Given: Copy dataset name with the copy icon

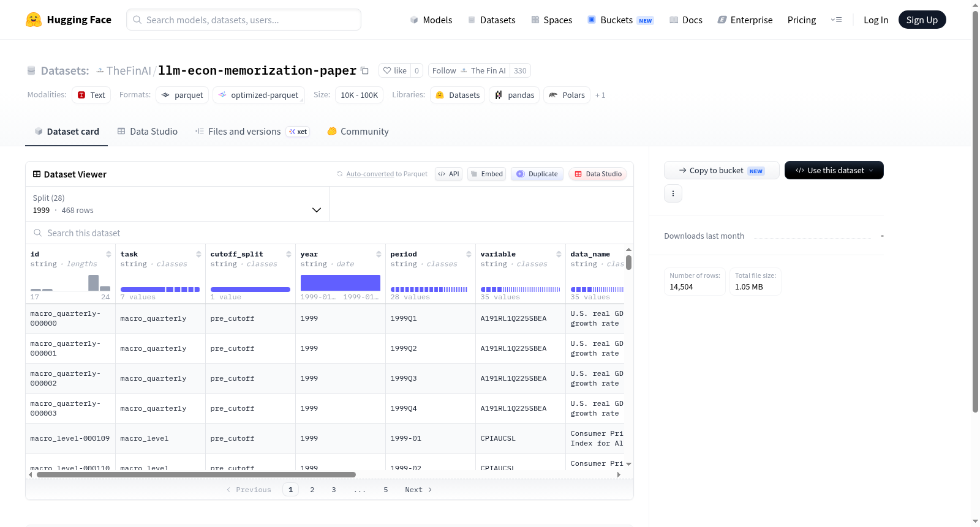Looking at the screenshot, I should (x=364, y=70).
